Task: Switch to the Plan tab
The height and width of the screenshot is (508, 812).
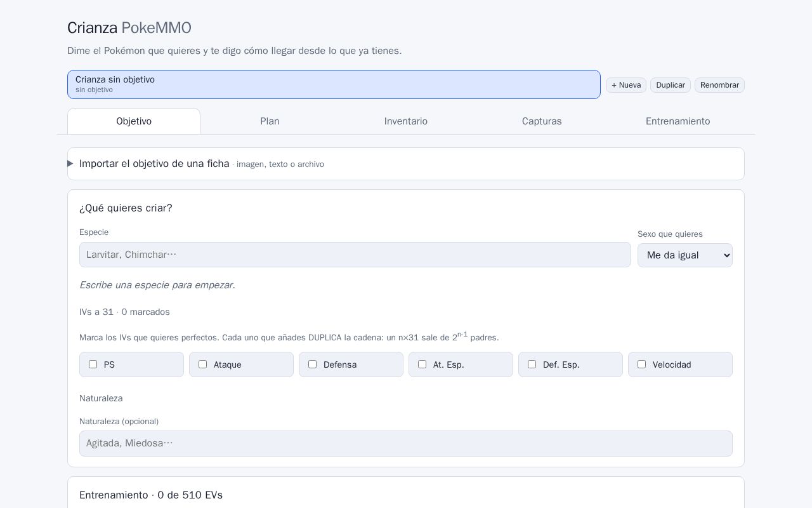Action: (x=270, y=121)
